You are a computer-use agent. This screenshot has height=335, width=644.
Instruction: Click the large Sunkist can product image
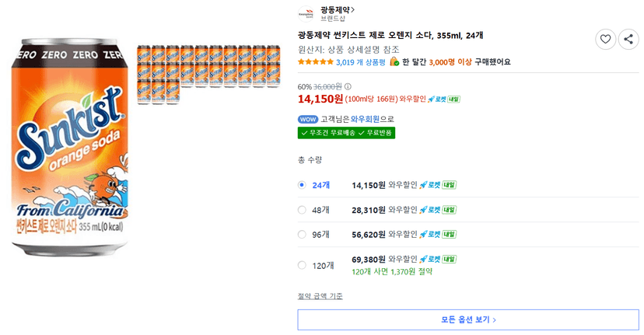coord(70,147)
